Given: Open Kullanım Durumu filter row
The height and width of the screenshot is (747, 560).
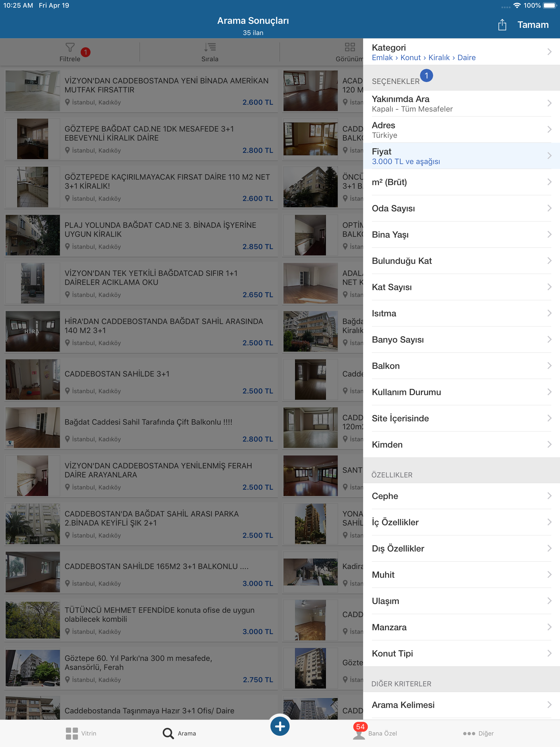Looking at the screenshot, I should pos(461,392).
